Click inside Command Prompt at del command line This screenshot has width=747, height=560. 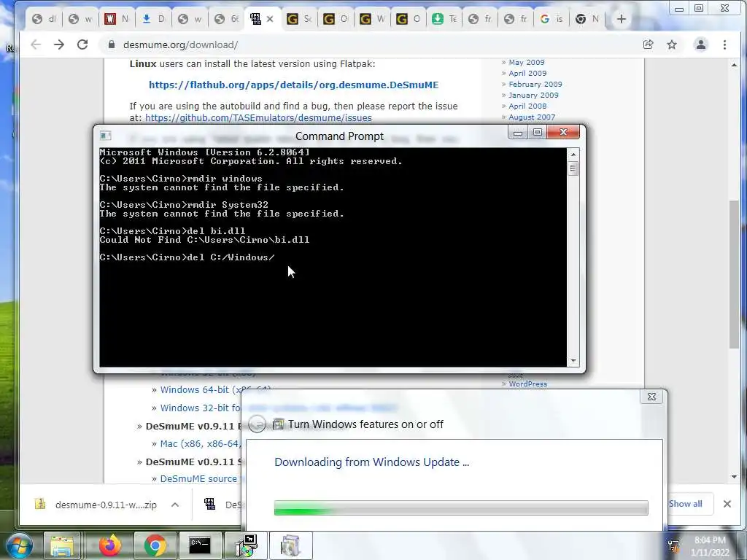[187, 257]
